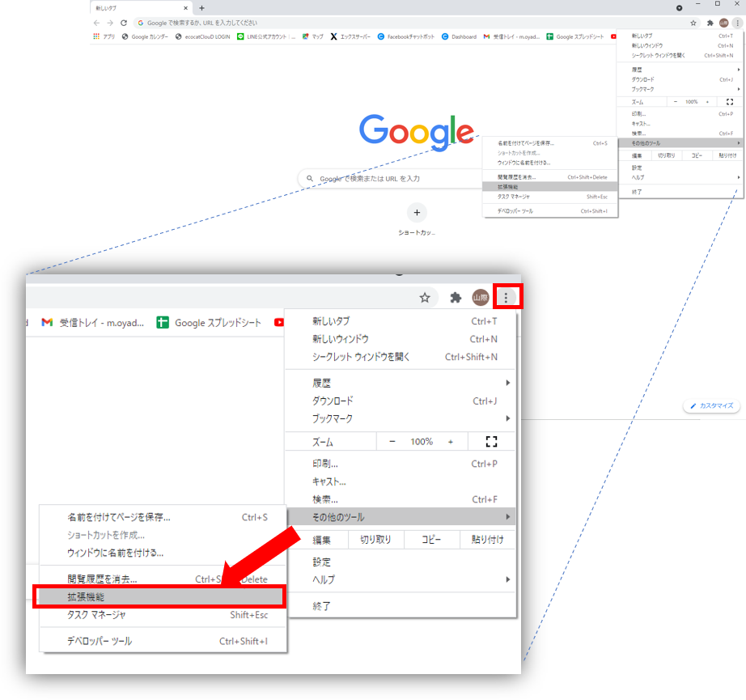Click the カスタマイズ button

pyautogui.click(x=712, y=406)
